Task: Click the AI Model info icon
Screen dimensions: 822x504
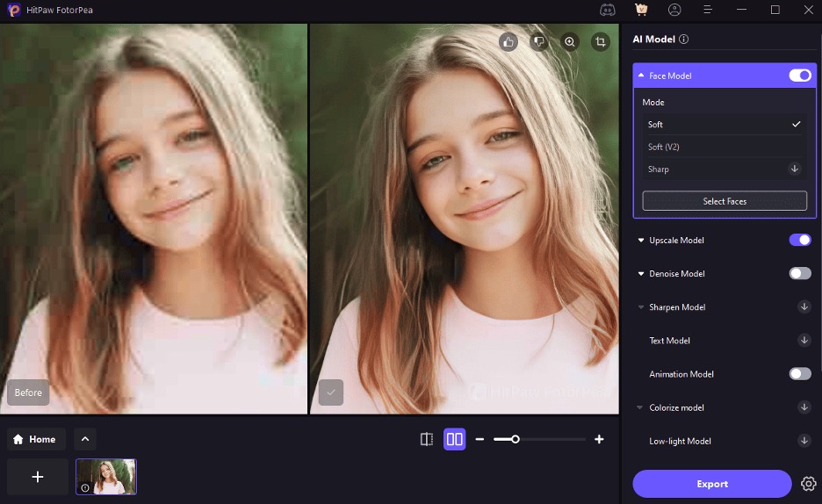Action: point(683,40)
